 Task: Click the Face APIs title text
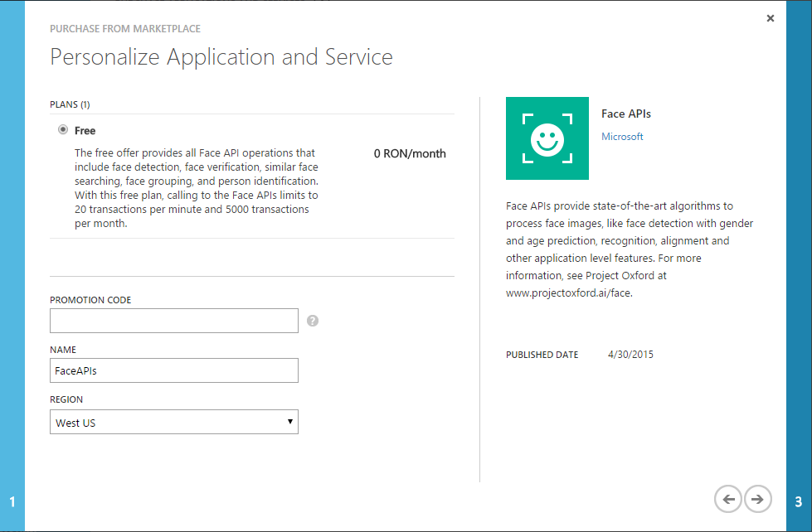pyautogui.click(x=625, y=114)
